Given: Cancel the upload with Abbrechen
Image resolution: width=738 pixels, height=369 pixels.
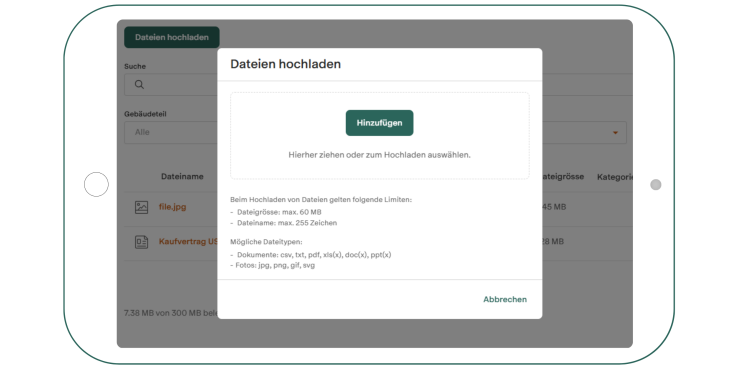Looking at the screenshot, I should tap(505, 299).
